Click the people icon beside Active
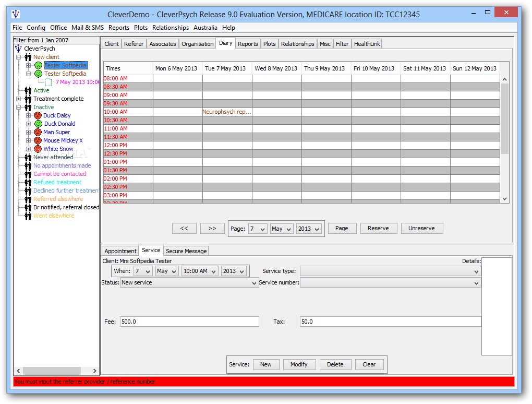The height and width of the screenshot is (404, 532). [28, 90]
